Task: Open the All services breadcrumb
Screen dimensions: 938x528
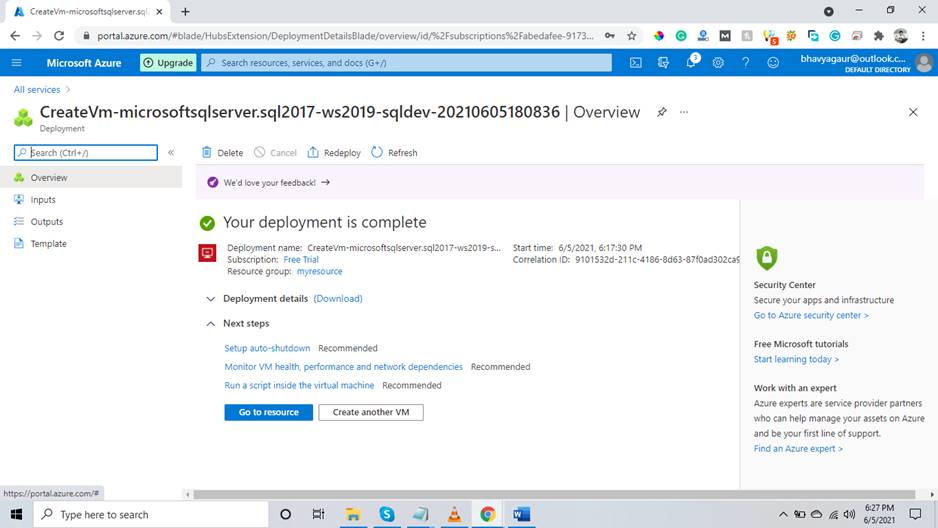Action: pyautogui.click(x=37, y=90)
